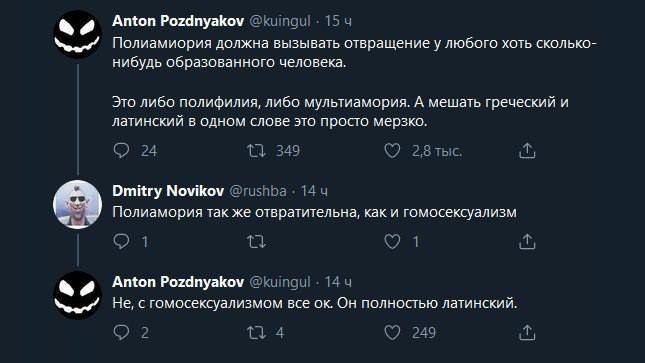Viewport: 645px width, 363px height.
Task: Reply to Anton's first tweet about полиамория
Action: click(x=121, y=151)
